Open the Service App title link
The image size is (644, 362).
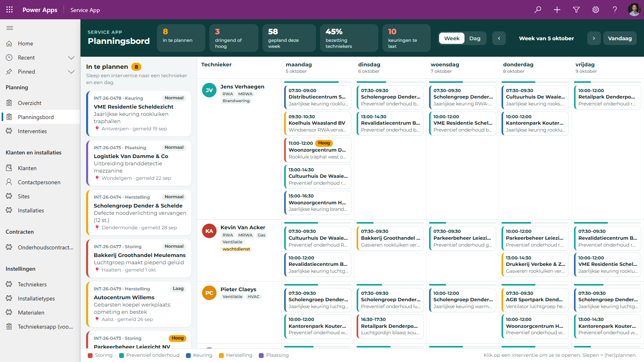tap(85, 10)
